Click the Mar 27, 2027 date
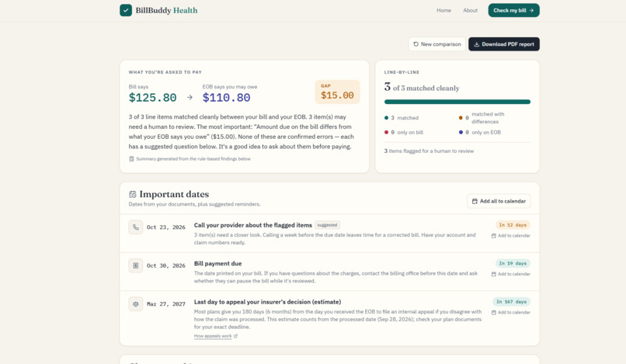 pos(166,304)
